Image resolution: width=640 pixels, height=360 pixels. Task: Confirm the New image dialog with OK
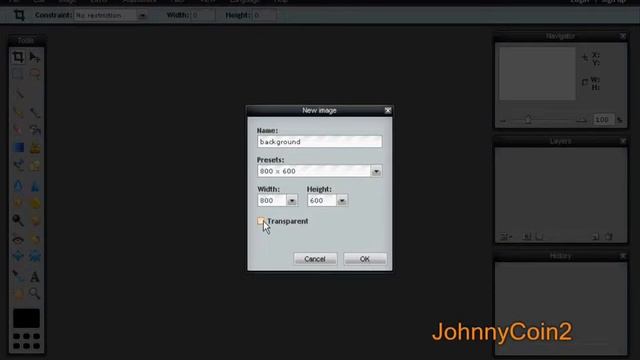[365, 259]
